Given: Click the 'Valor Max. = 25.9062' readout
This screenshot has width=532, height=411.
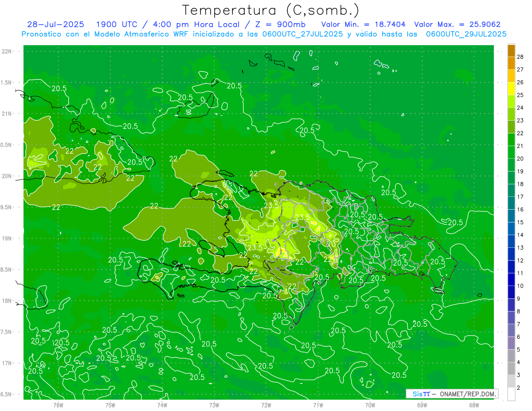Looking at the screenshot, I should click(457, 24).
